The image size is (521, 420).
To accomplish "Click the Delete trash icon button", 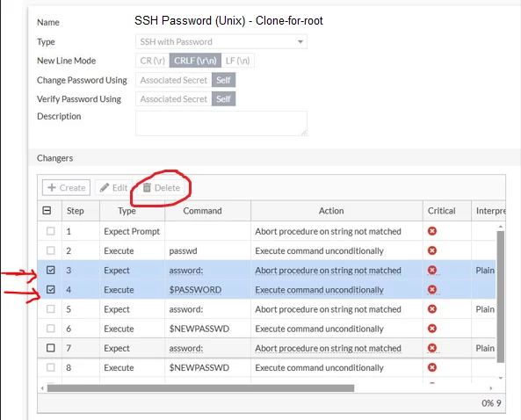I will pos(161,188).
